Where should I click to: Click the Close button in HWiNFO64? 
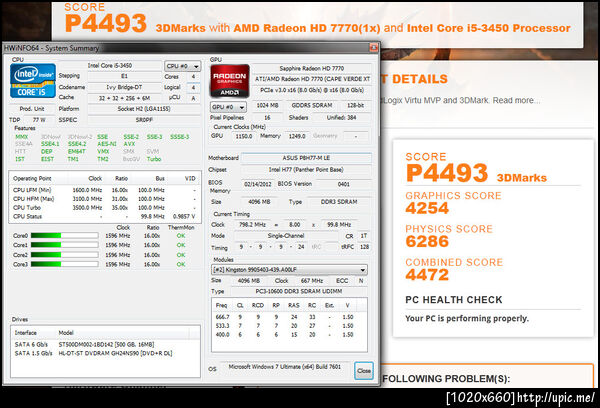click(364, 370)
